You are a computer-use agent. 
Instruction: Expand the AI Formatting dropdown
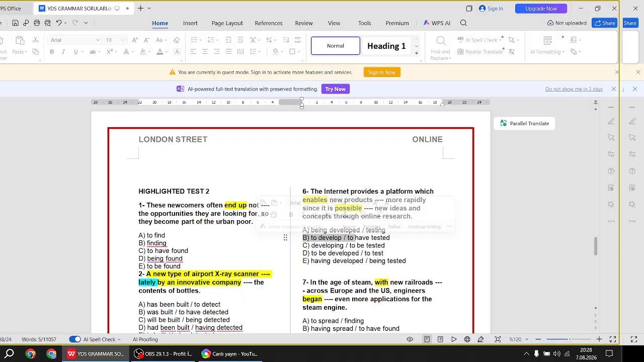pyautogui.click(x=563, y=52)
